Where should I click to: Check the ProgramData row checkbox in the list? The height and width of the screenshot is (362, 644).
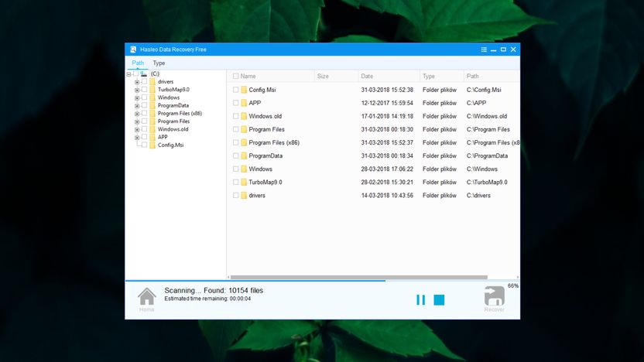[x=236, y=156]
